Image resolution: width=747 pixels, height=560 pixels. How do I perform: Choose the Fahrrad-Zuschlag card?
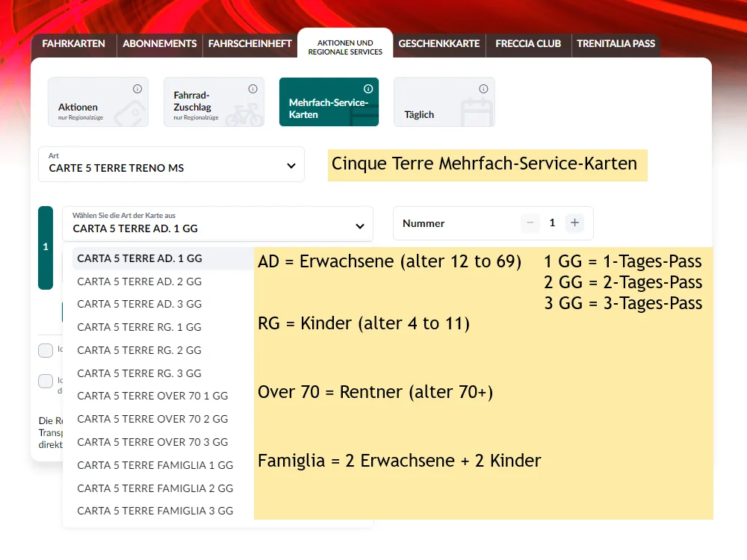coord(214,102)
